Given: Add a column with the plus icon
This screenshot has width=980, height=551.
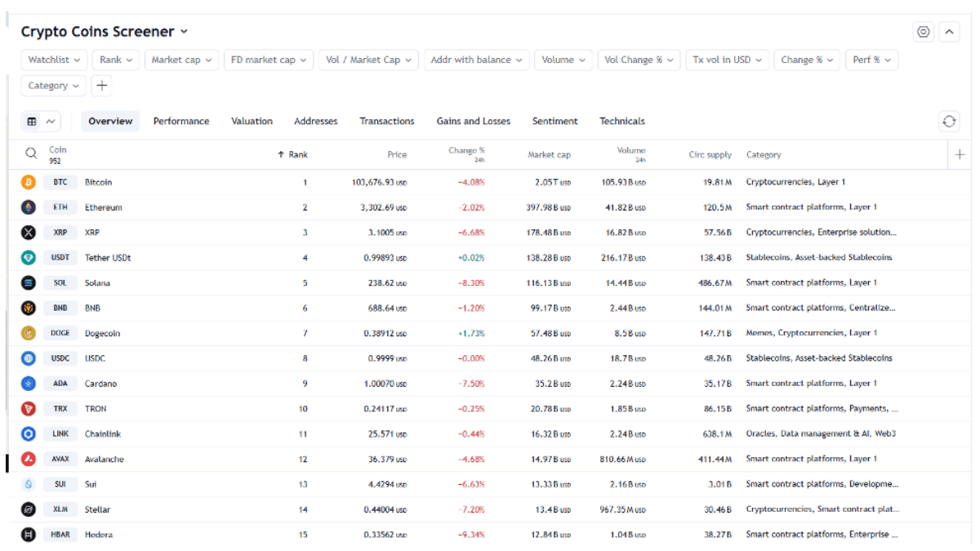Looking at the screenshot, I should [x=960, y=153].
